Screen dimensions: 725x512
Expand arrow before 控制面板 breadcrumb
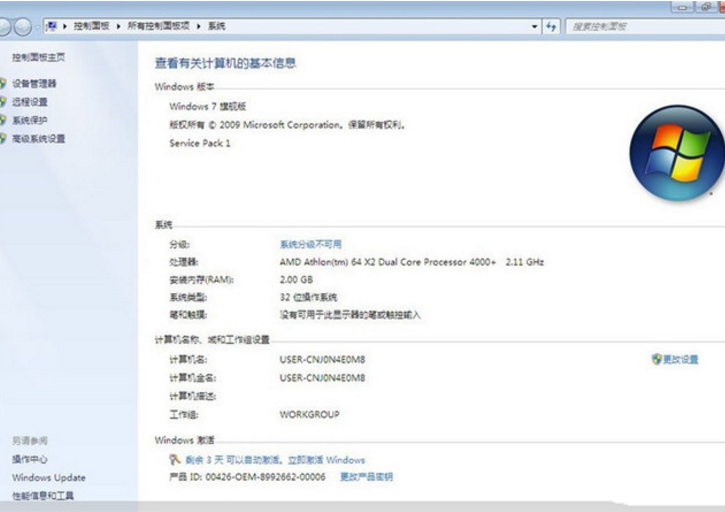click(65, 26)
